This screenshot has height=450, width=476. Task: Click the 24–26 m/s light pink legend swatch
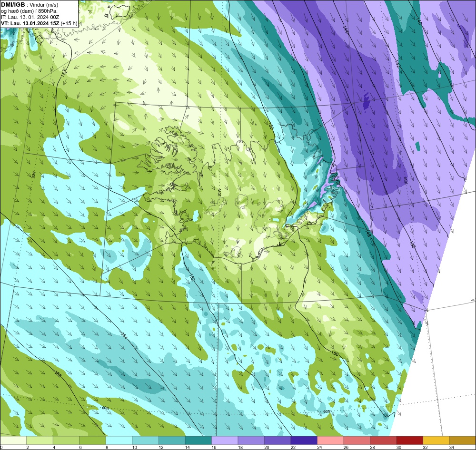click(330, 440)
